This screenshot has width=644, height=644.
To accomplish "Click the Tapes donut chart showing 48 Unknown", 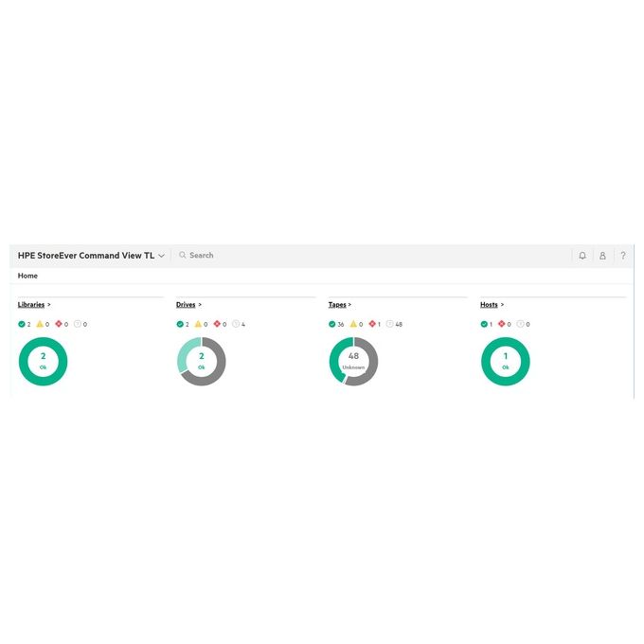I will [x=353, y=362].
